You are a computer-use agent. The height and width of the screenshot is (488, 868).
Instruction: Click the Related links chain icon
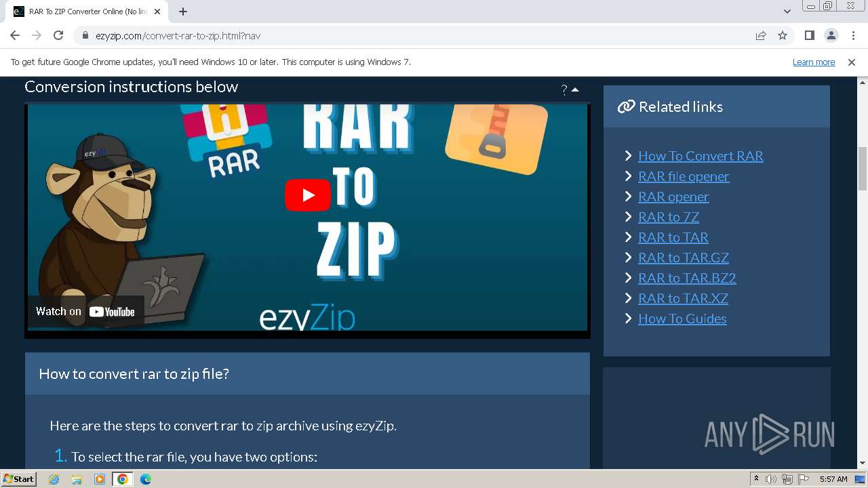(x=626, y=106)
